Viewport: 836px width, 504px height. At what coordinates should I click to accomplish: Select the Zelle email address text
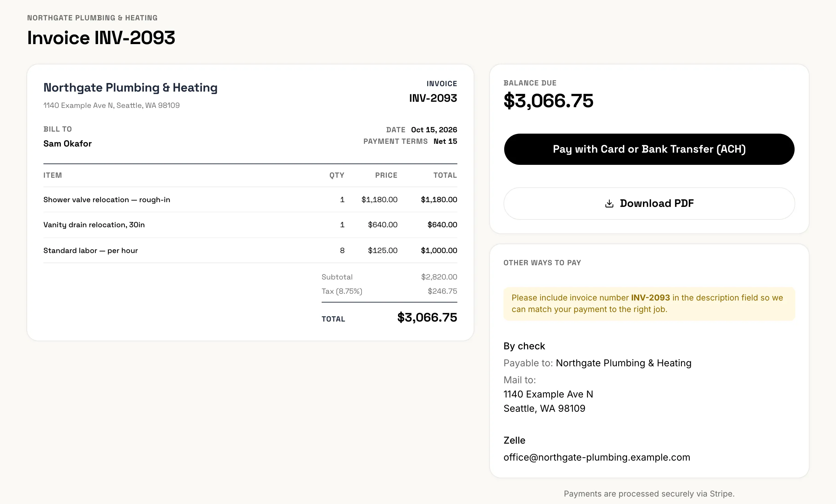597,457
